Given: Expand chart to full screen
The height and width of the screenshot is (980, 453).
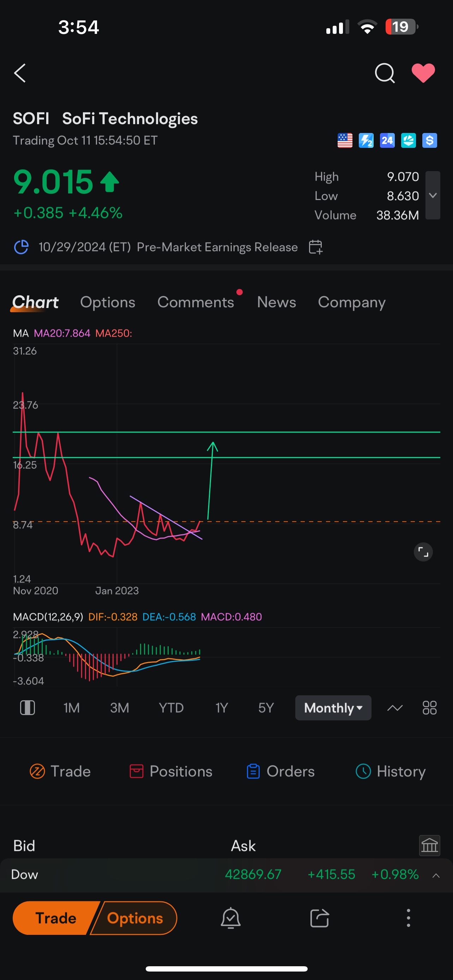Looking at the screenshot, I should (x=423, y=552).
